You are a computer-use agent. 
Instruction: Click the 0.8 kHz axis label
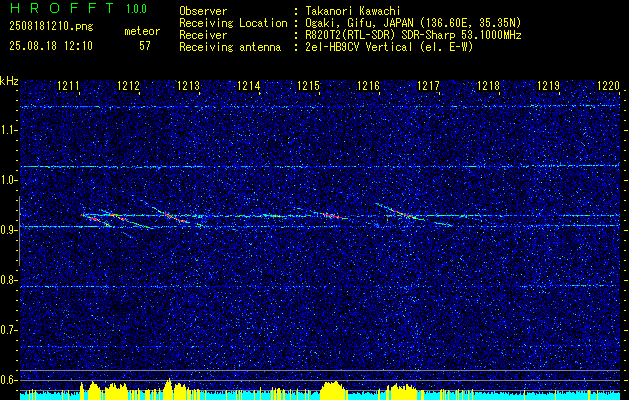(x=7, y=280)
